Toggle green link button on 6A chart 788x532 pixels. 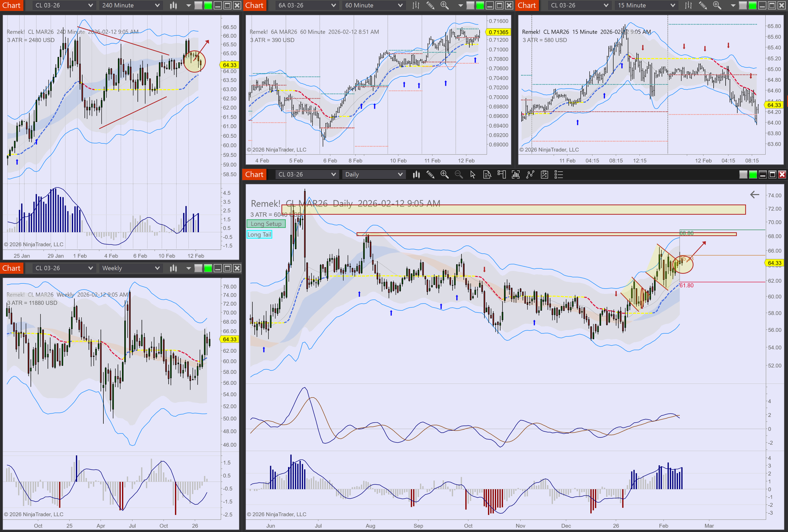click(480, 5)
